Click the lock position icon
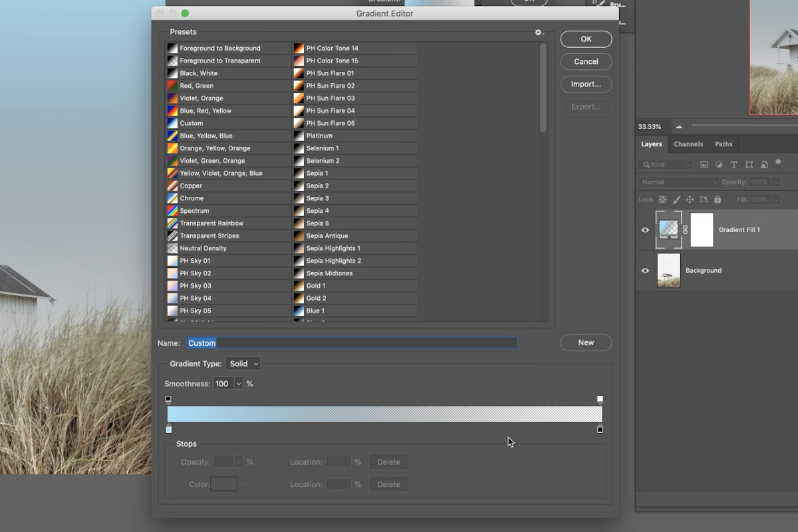 pos(690,199)
